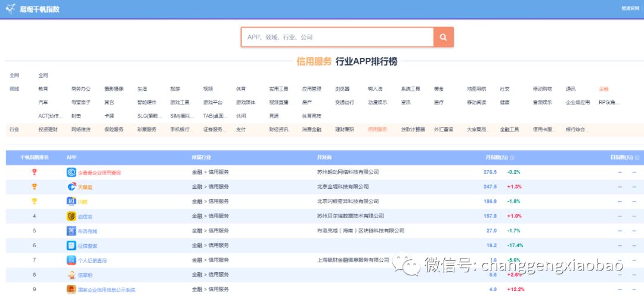The image size is (644, 295).
Task: Select the 体育竞技 domain filter
Action: (x=312, y=116)
